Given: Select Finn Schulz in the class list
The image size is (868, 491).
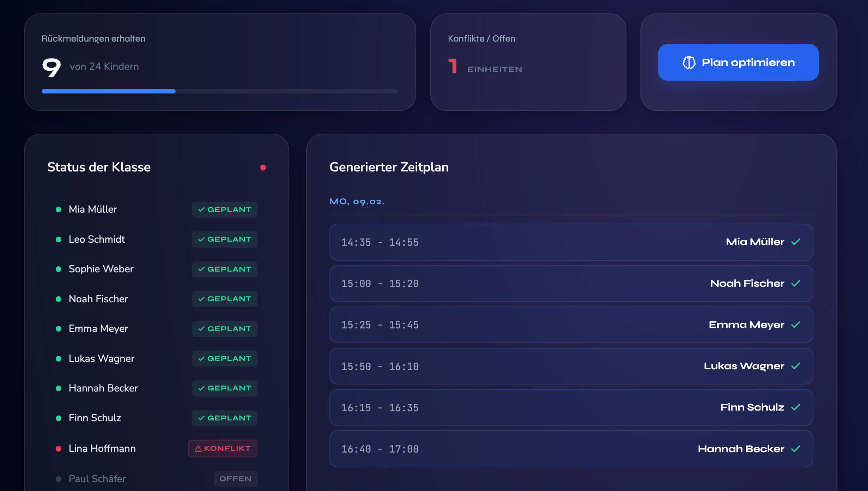Looking at the screenshot, I should 95,418.
